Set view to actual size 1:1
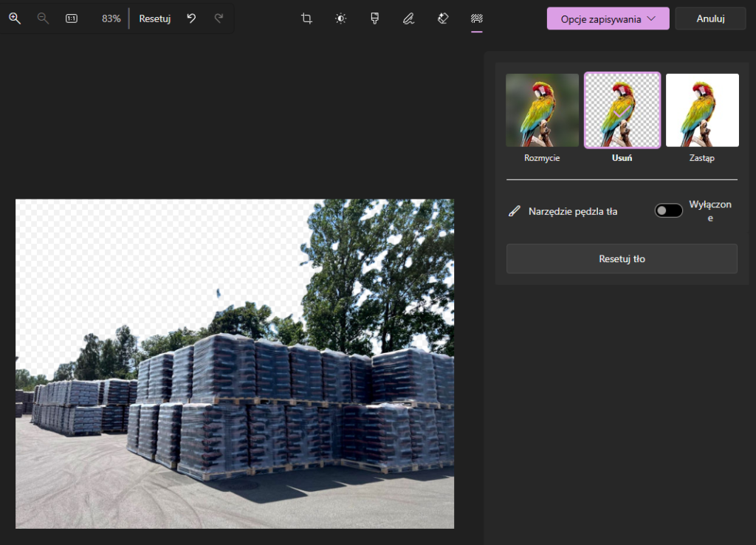The width and height of the screenshot is (756, 545). pos(72,18)
